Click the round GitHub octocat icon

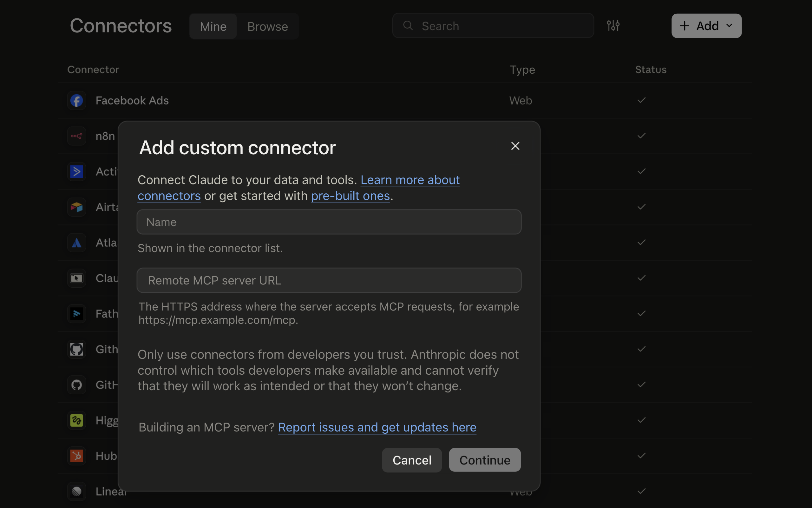pos(76,385)
